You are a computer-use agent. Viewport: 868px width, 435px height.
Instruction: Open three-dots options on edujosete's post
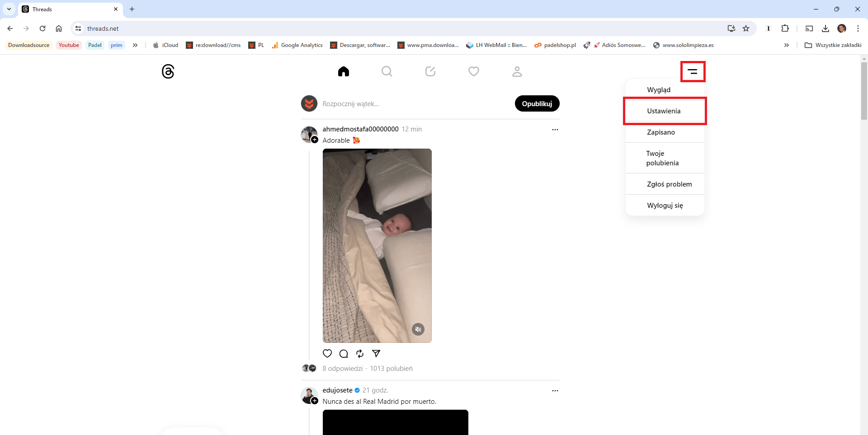(x=555, y=391)
